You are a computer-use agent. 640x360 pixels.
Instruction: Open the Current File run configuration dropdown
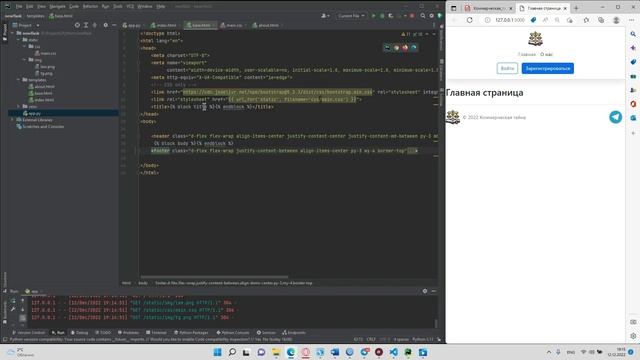click(351, 16)
